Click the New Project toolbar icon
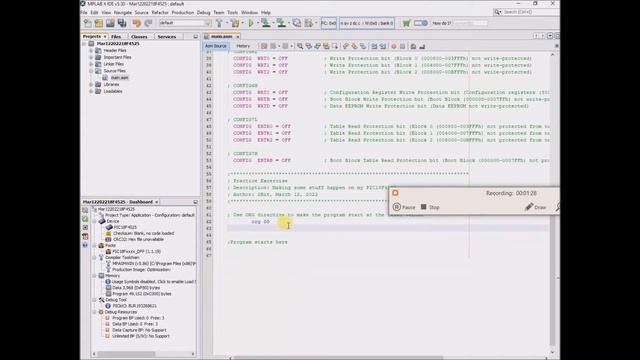Image resolution: width=640 pixels, height=360 pixels. click(x=98, y=23)
